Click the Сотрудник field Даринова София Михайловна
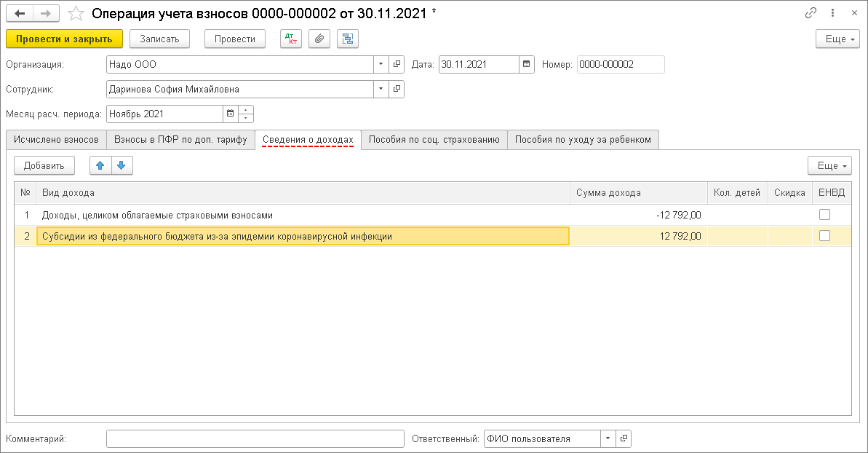The image size is (868, 453). pyautogui.click(x=239, y=89)
